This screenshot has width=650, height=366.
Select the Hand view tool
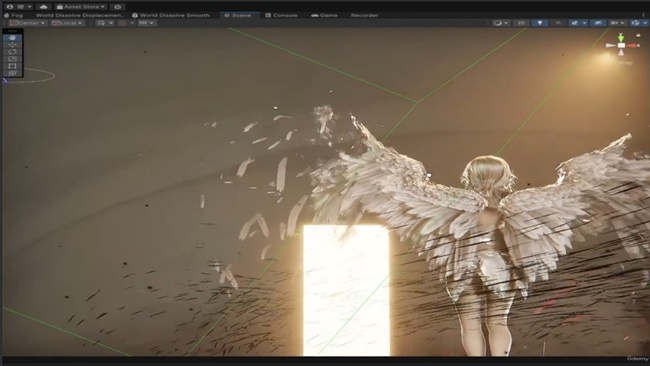click(x=12, y=37)
